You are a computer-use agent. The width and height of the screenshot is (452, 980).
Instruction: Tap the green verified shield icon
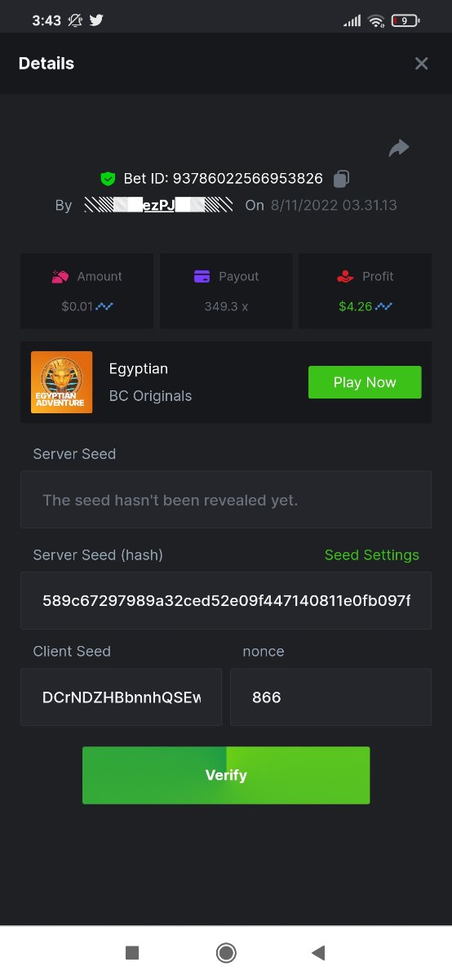coord(108,178)
